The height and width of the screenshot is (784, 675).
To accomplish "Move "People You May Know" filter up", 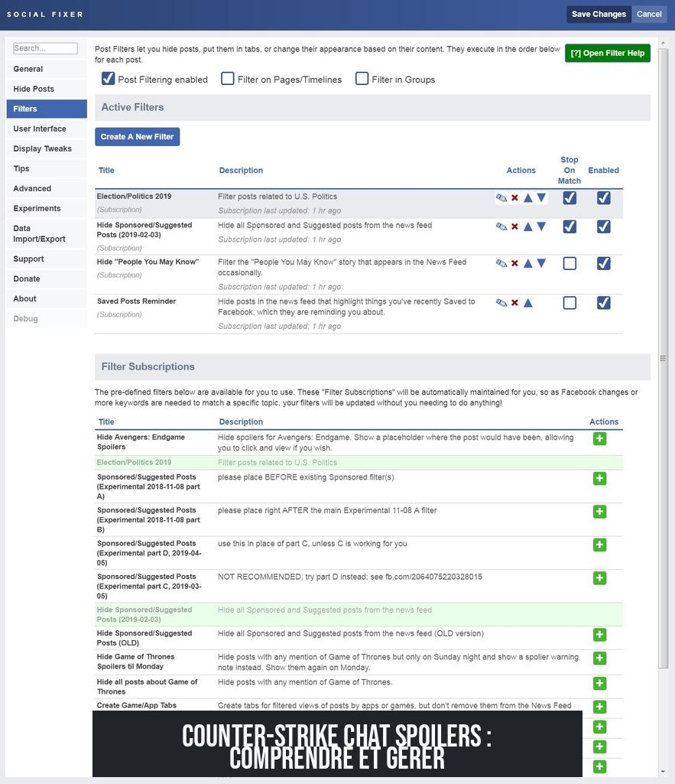I will click(528, 263).
